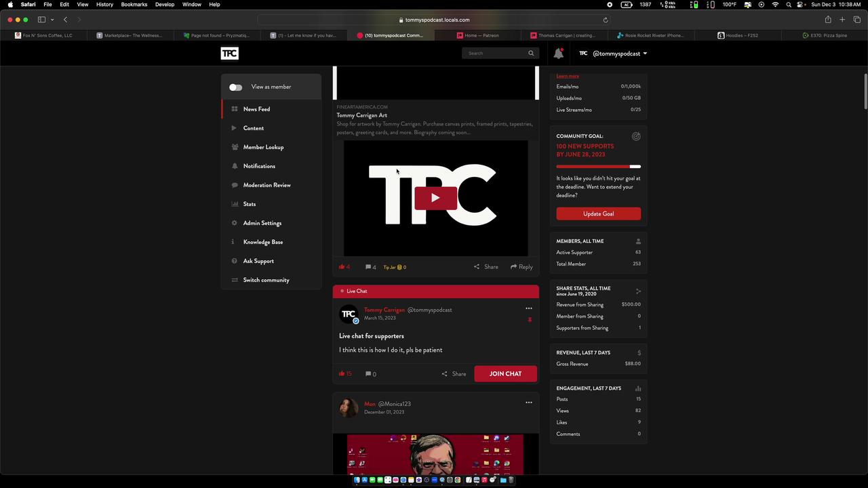Open comments on the TPC video post
This screenshot has width=868, height=488.
point(370,267)
